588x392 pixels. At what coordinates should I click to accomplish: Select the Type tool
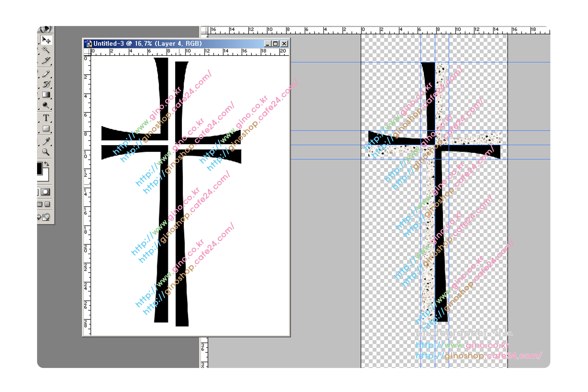click(x=46, y=117)
